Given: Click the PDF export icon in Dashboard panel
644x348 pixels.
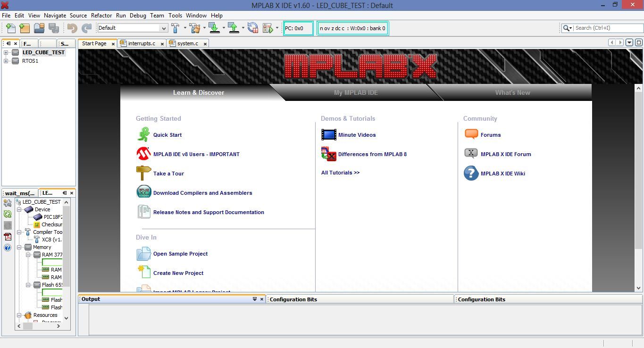Looking at the screenshot, I should tap(7, 236).
